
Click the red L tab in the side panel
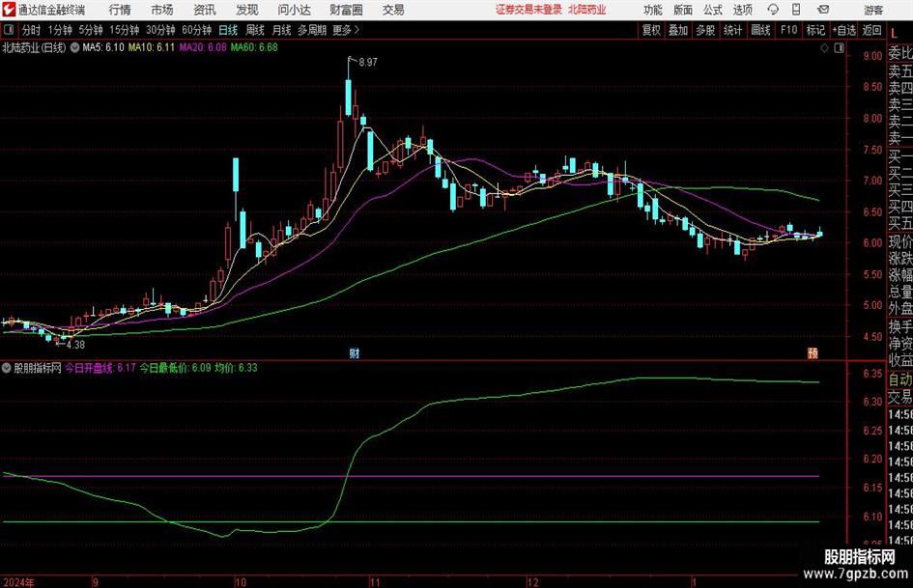(894, 34)
